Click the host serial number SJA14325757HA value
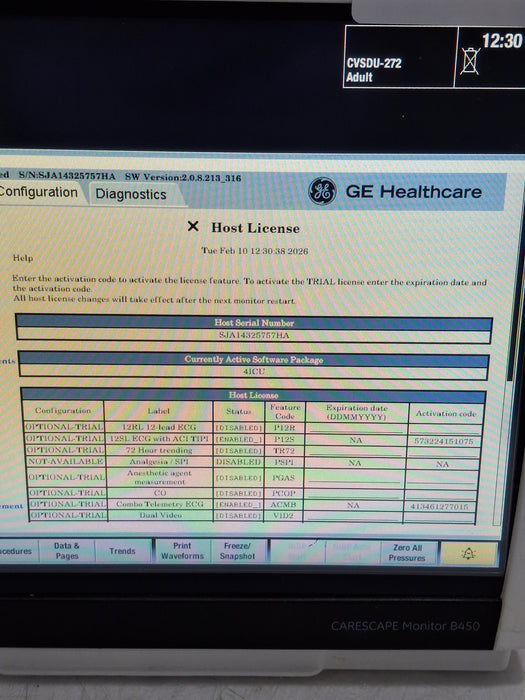The height and width of the screenshot is (700, 525). [x=254, y=335]
